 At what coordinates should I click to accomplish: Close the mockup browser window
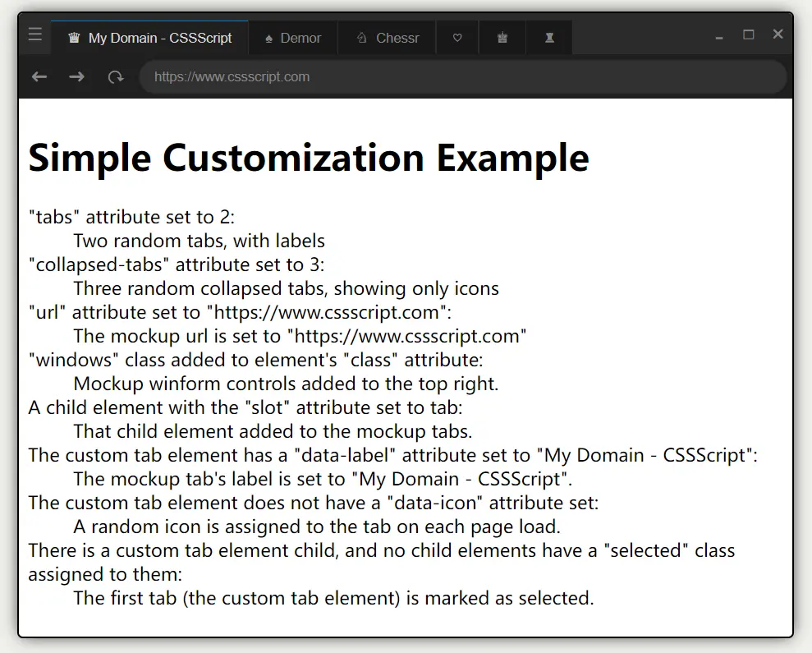coord(778,34)
